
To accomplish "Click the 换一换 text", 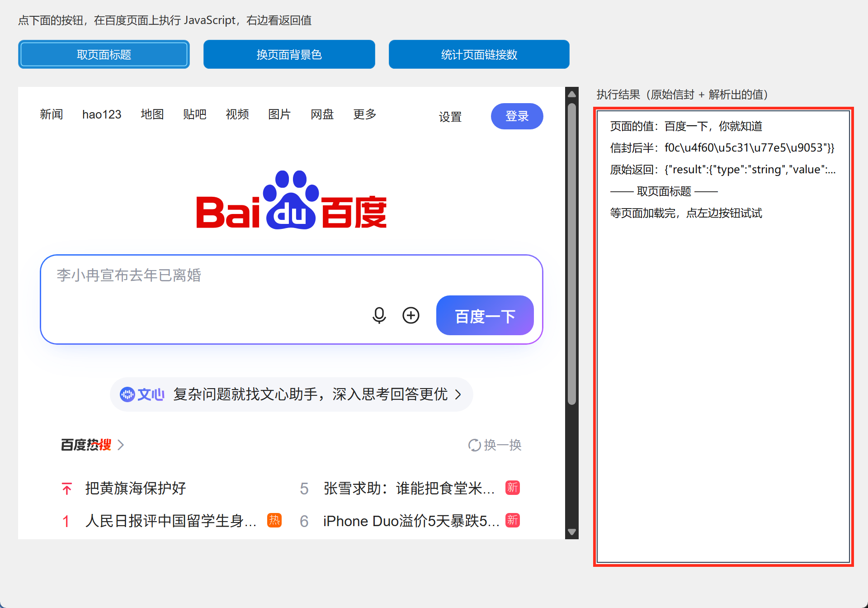I will [503, 445].
